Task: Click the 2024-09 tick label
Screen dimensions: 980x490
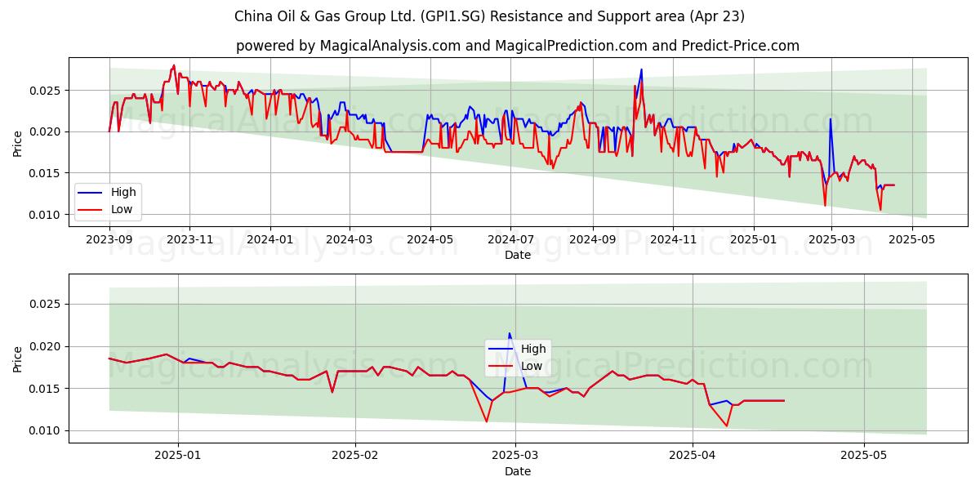Action: [592, 239]
